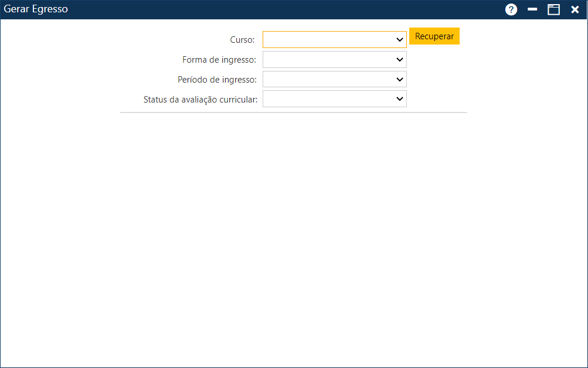Open the help question mark icon
588x368 pixels.
pos(511,9)
